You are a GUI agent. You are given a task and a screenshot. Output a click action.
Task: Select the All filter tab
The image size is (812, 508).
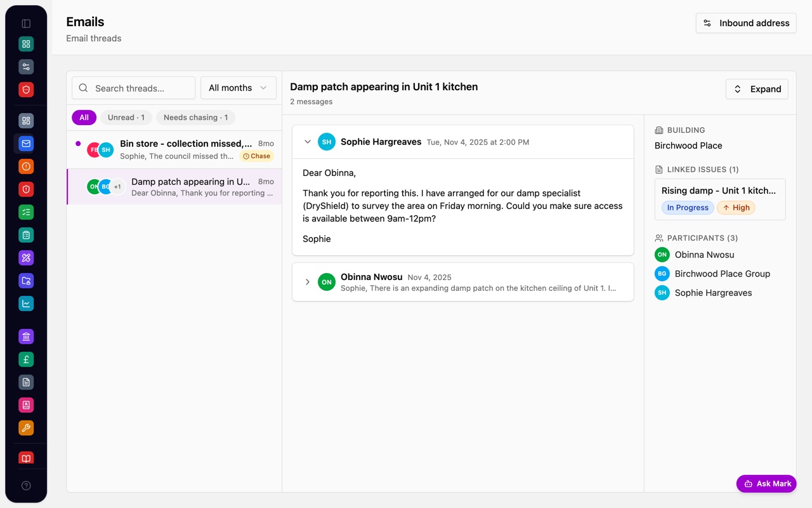pos(84,117)
